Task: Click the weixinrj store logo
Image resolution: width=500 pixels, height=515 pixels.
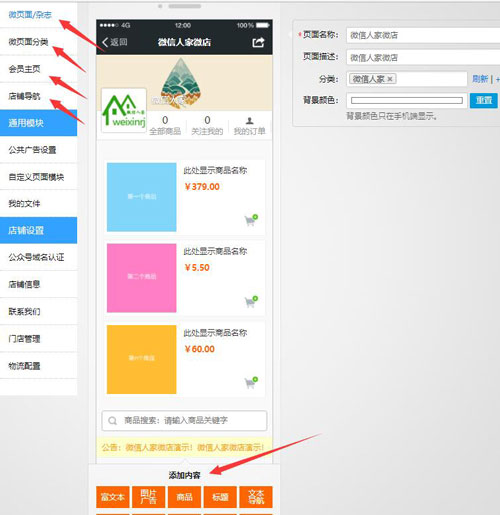Action: (124, 110)
